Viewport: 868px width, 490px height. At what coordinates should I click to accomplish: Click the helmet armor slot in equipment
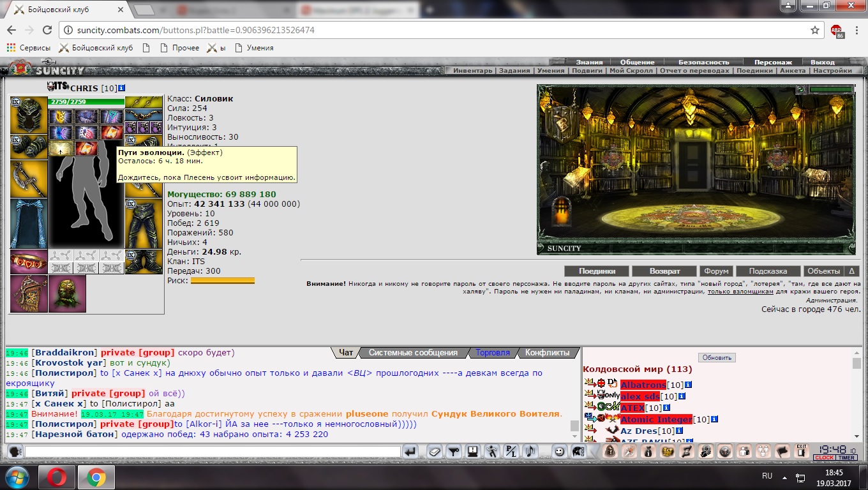pyautogui.click(x=29, y=115)
